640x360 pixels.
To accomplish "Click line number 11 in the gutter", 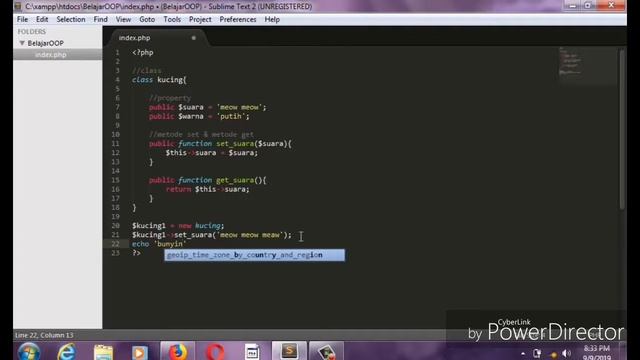I will [x=116, y=144].
